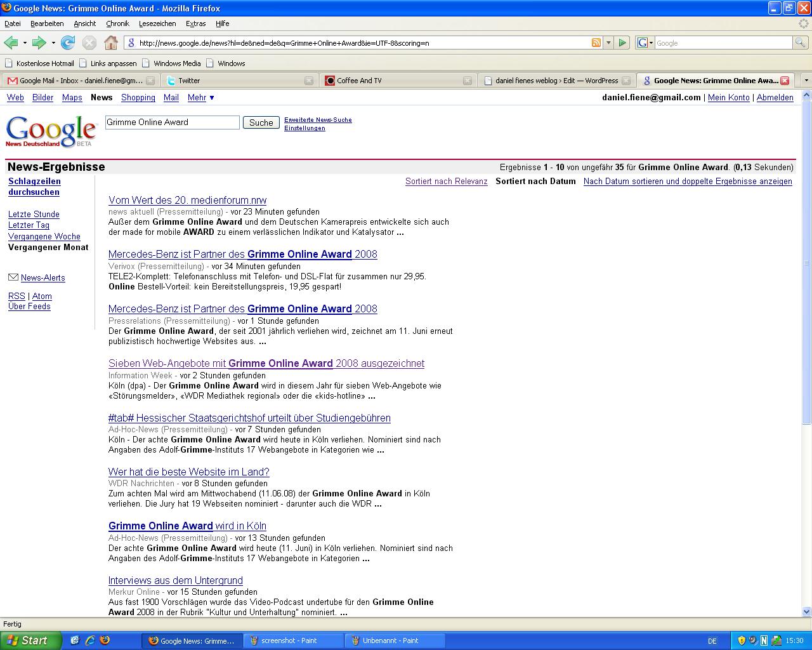Open the back history dropdown arrow

[25, 43]
